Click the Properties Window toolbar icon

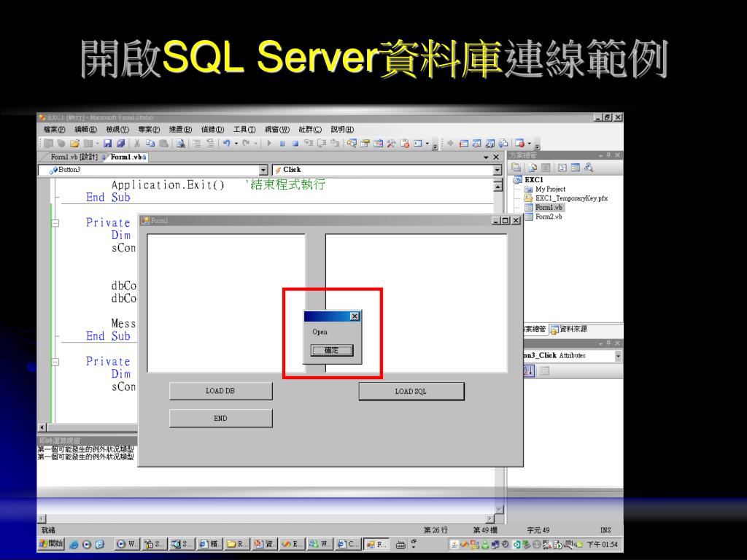(365, 144)
